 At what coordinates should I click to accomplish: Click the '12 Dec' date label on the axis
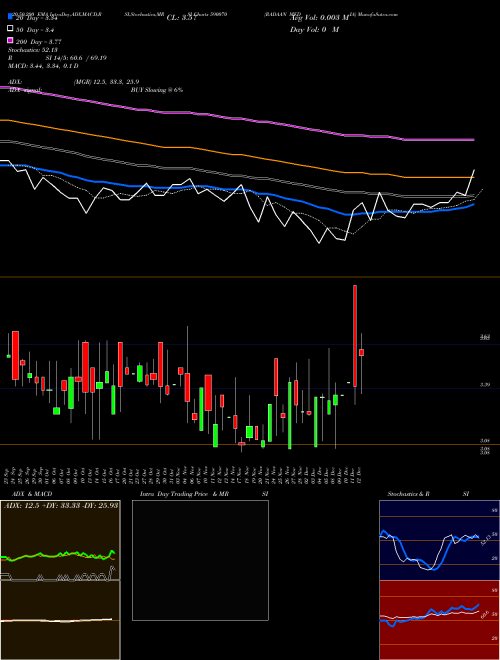[x=360, y=475]
